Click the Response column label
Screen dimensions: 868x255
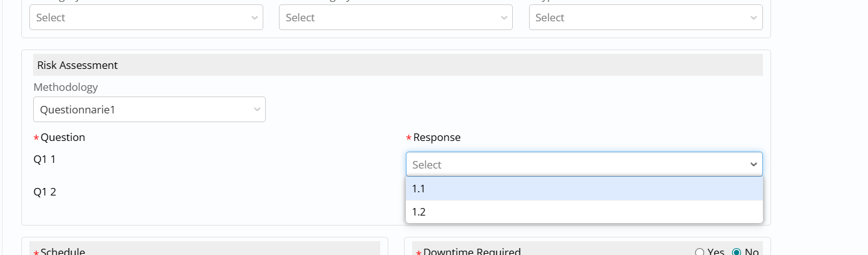point(437,137)
